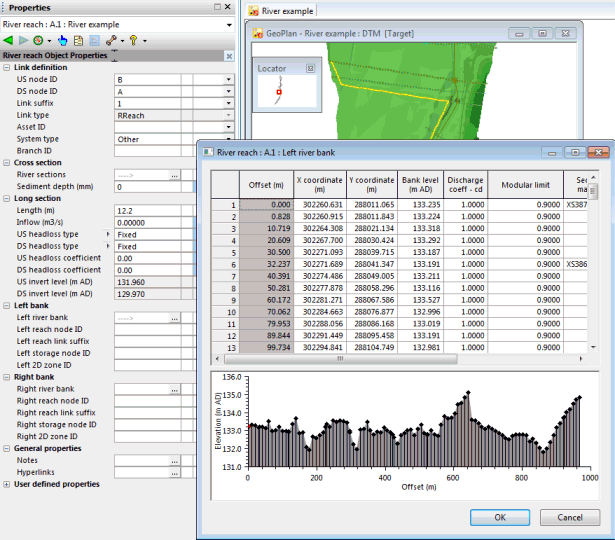Click Cancel in the river bank dialog
Viewport: 615px width, 540px height.
pyautogui.click(x=569, y=518)
